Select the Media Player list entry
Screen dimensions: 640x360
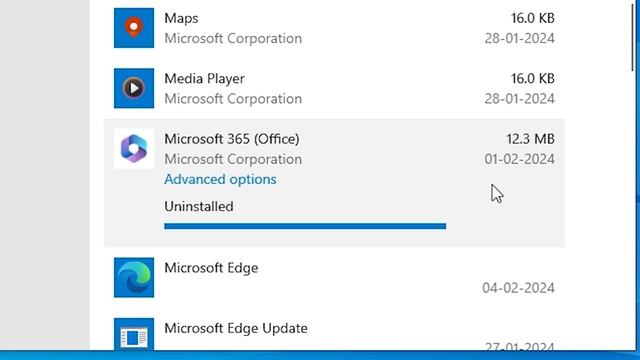pos(334,89)
